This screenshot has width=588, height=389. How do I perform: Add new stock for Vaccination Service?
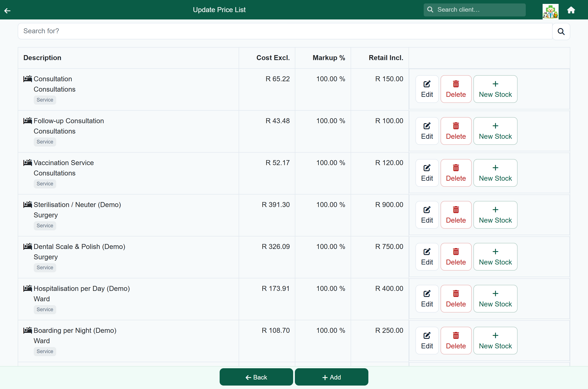(495, 173)
